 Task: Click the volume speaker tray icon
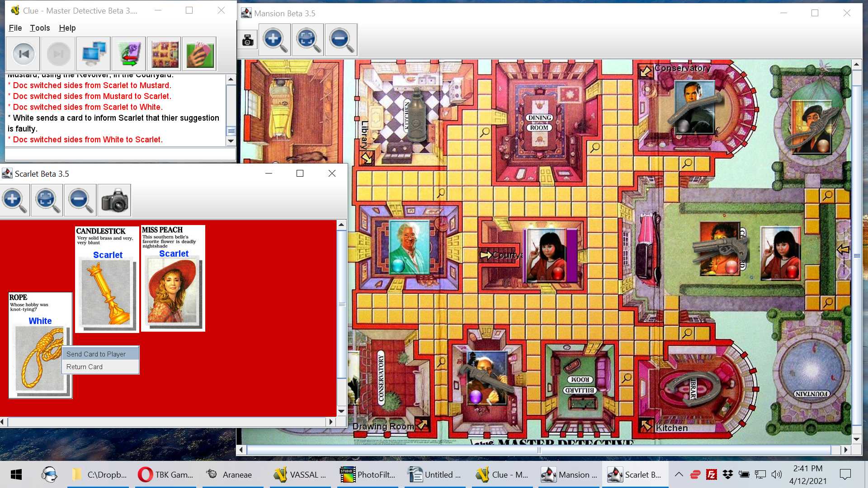777,474
